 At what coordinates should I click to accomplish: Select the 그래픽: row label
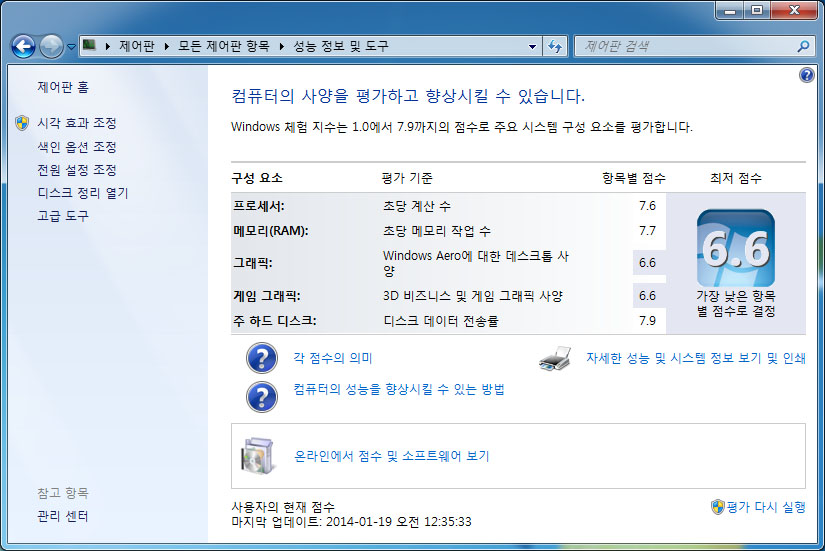point(253,263)
